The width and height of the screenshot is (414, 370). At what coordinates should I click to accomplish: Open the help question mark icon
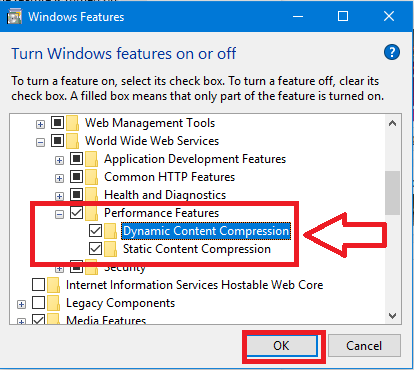click(392, 52)
